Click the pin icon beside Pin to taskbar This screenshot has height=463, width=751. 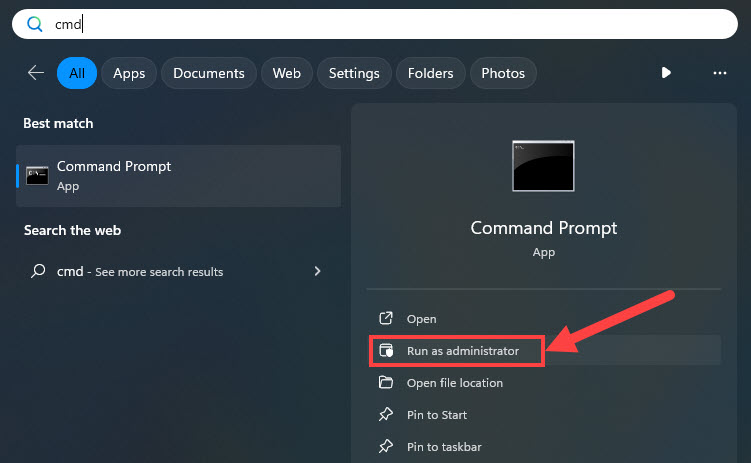point(386,446)
